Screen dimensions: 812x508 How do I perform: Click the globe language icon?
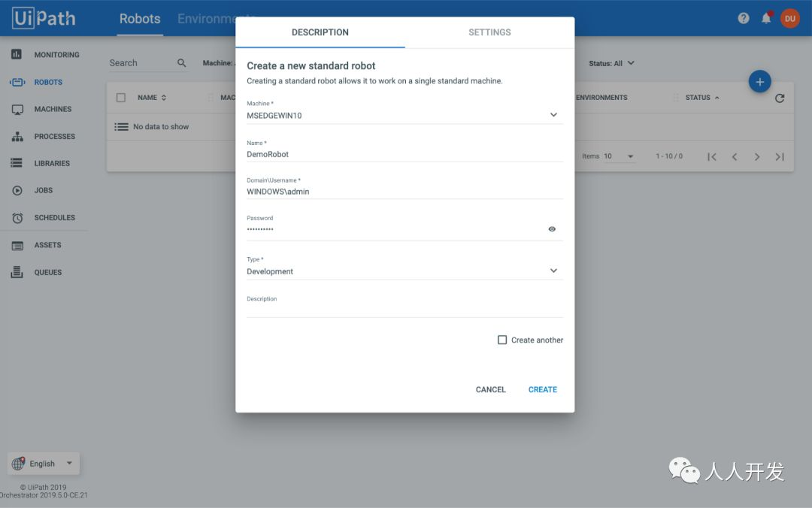coord(18,464)
